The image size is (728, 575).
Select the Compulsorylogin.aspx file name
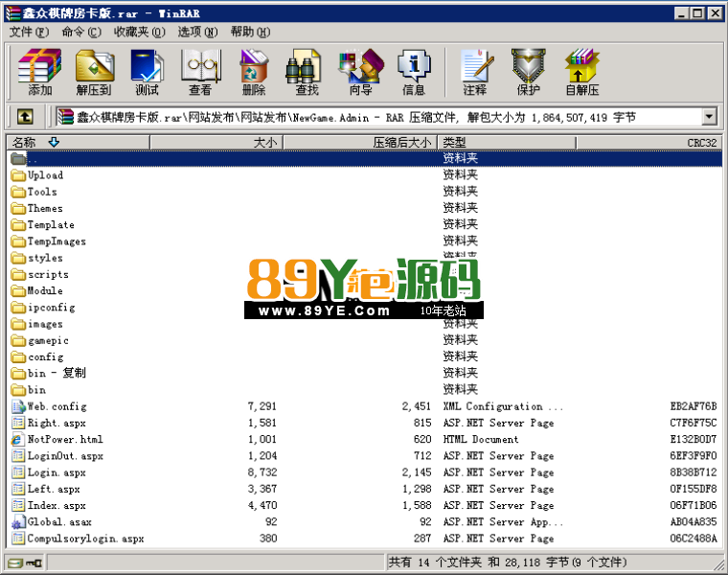click(86, 539)
